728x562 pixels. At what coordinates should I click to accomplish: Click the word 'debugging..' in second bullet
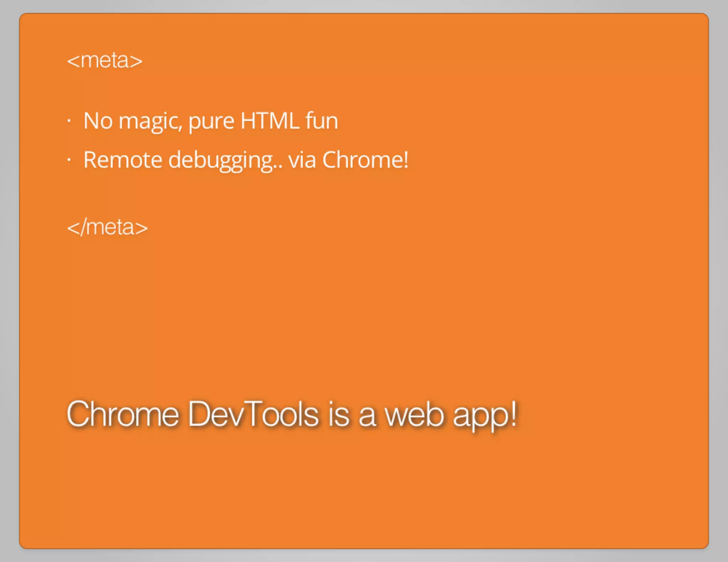pos(225,161)
